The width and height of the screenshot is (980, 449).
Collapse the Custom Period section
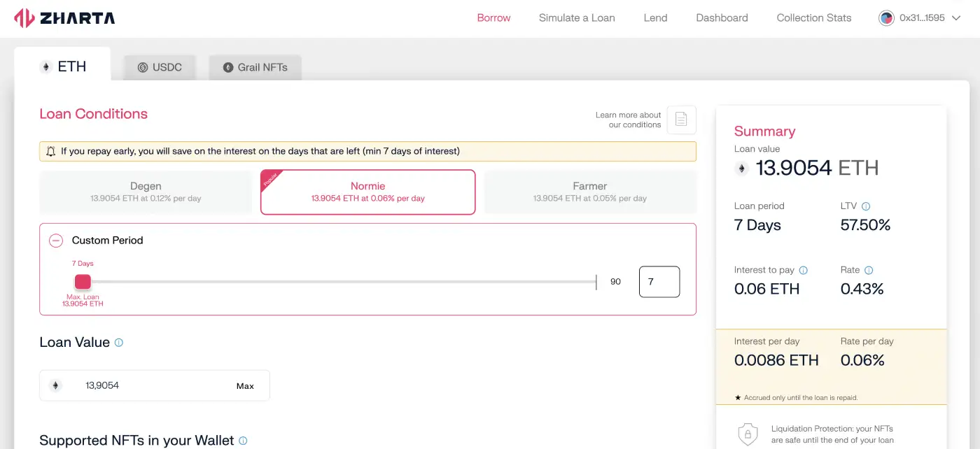pos(56,241)
